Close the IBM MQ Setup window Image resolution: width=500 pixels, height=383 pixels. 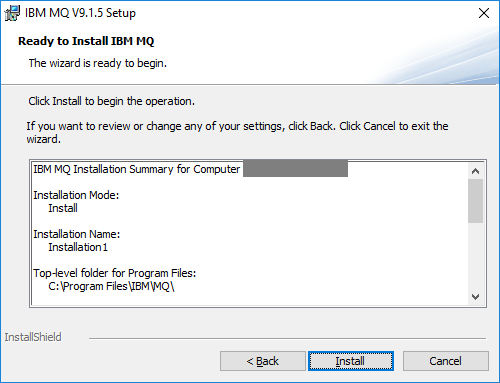484,13
